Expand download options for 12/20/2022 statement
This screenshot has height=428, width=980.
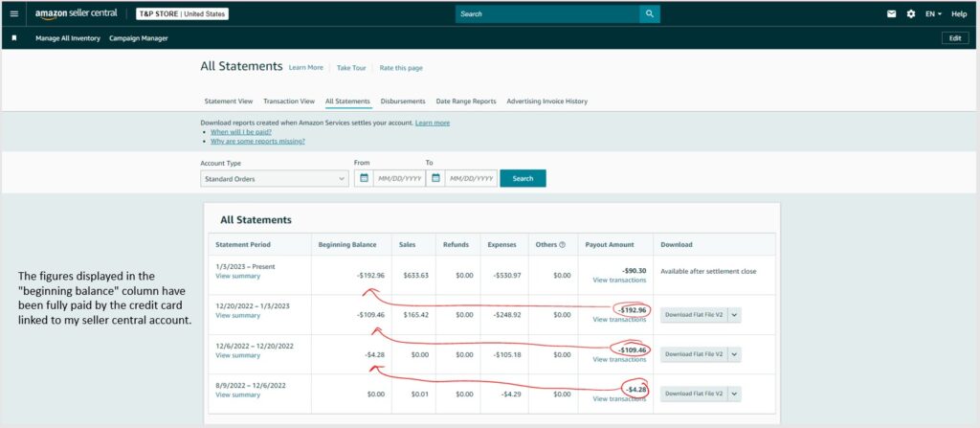point(735,314)
